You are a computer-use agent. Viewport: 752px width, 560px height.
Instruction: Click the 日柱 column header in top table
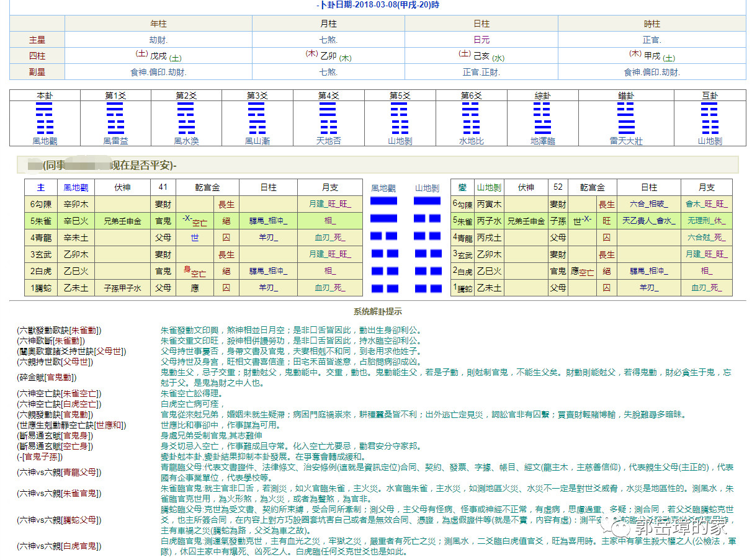coord(481,24)
